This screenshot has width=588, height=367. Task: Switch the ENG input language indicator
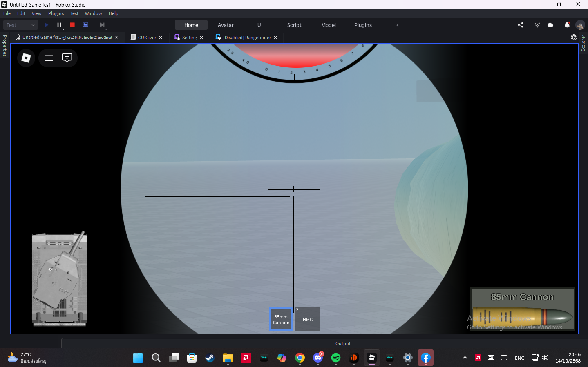click(520, 358)
